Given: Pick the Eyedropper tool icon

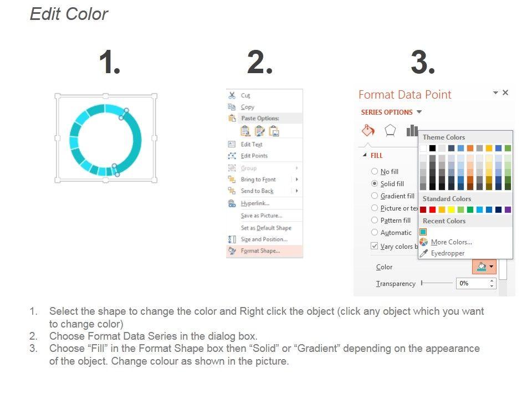Looking at the screenshot, I should pos(423,253).
